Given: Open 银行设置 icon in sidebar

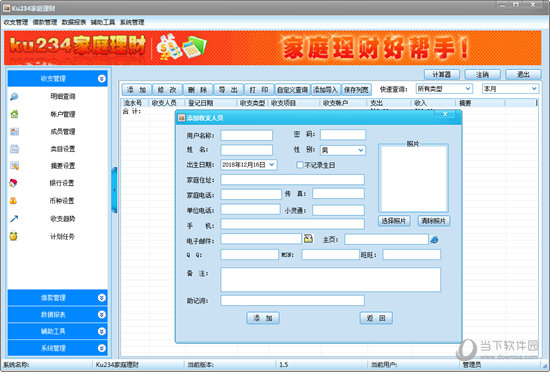Looking at the screenshot, I should (13, 183).
